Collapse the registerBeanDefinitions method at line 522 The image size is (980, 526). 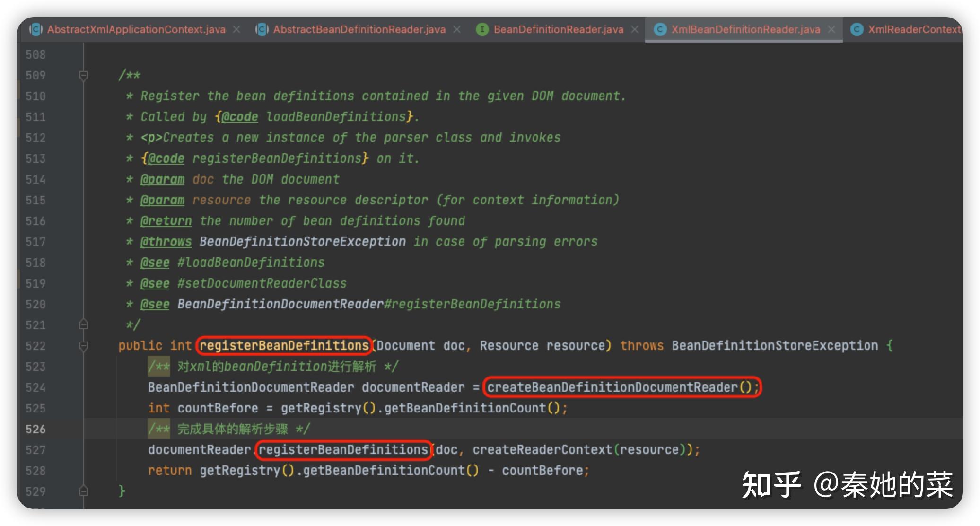(x=84, y=346)
